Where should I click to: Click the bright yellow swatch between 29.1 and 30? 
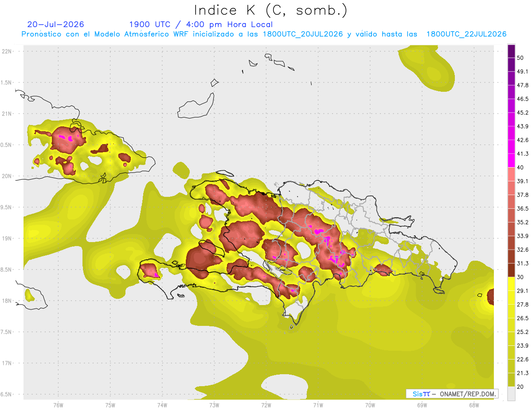(511, 284)
